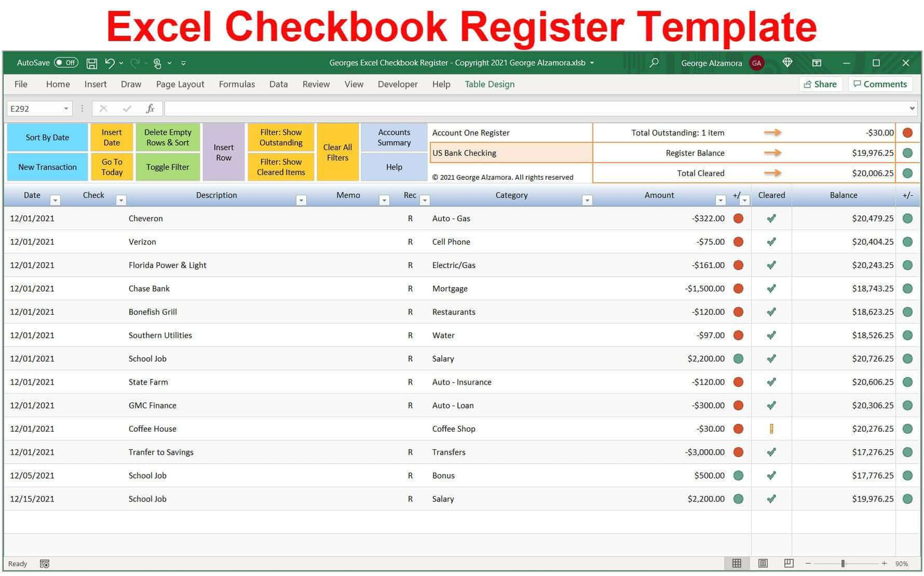Click the pending cleared marker for Coffee House
Viewport: 924px width, 576px height.
click(x=771, y=428)
